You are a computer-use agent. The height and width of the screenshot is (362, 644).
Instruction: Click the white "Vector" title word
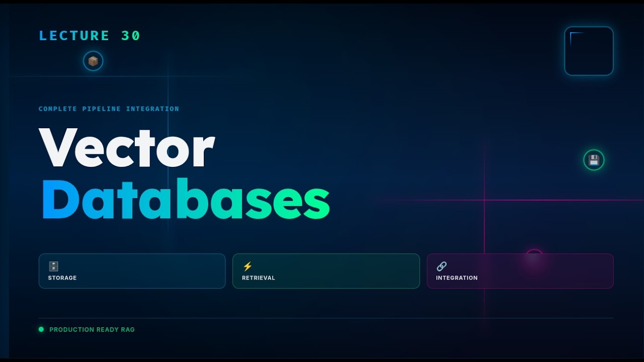tap(127, 148)
